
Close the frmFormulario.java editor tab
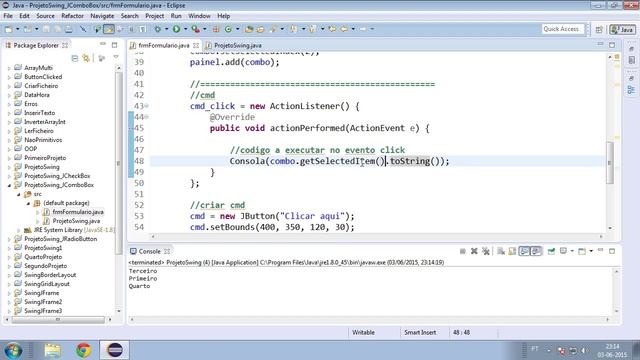click(x=196, y=45)
